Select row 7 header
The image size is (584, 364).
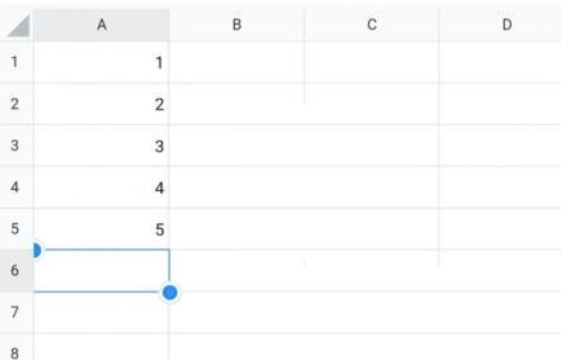point(16,312)
